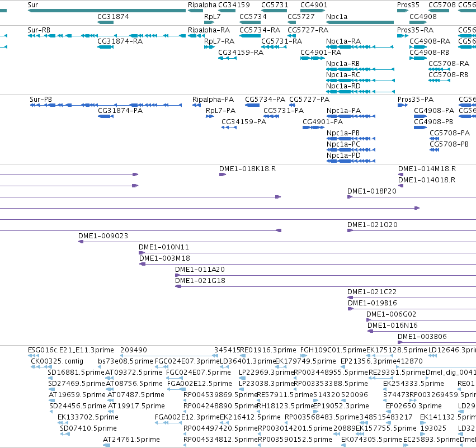This screenshot has height=448, width=476.
Task: Select transcript Sur-RB
Action: 106,36
